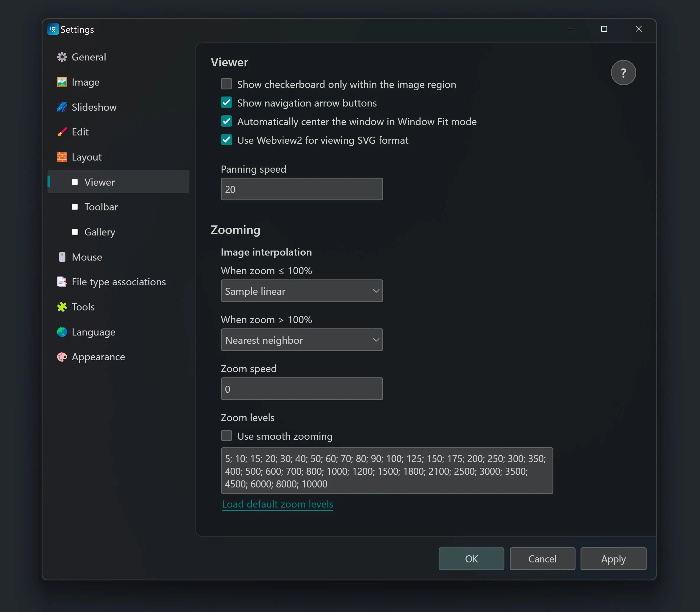
Task: Click Load default zoom levels link
Action: [277, 504]
